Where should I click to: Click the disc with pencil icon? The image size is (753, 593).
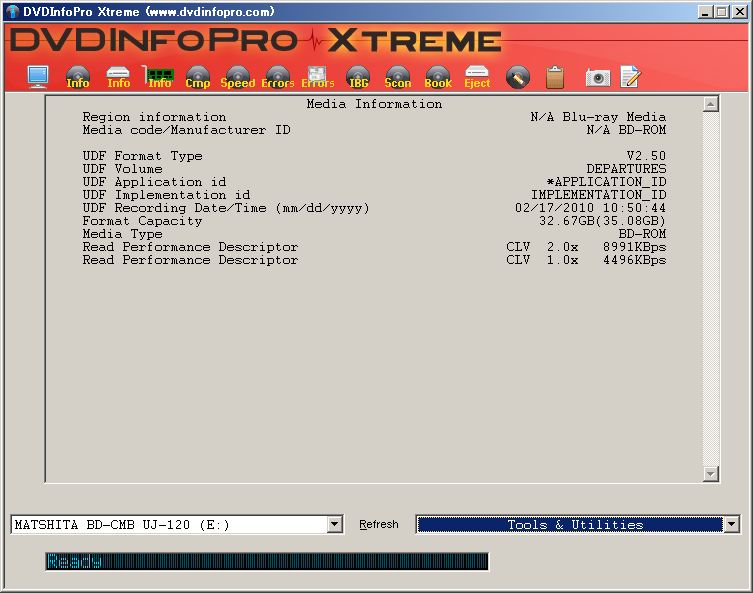518,77
